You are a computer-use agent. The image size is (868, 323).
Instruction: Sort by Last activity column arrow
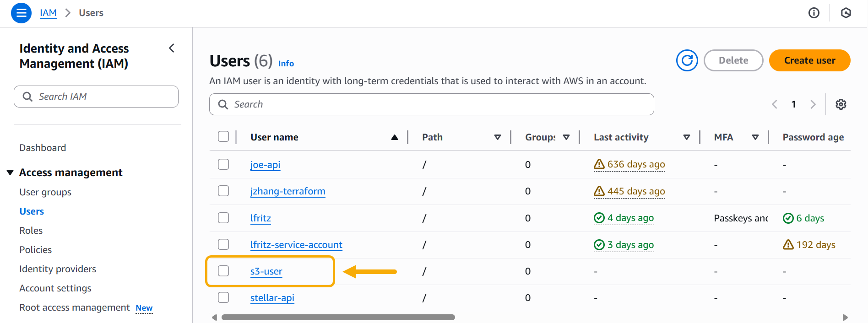(x=686, y=137)
